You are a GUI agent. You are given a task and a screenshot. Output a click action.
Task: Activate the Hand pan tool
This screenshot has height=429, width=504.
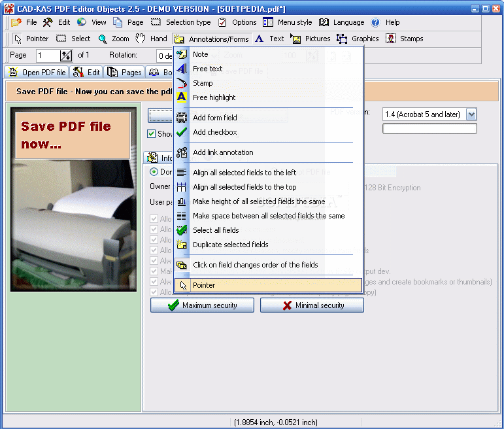(151, 39)
